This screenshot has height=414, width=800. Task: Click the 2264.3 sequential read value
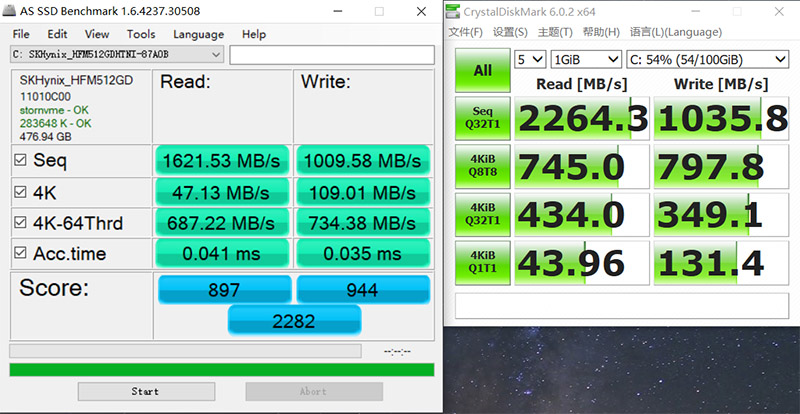[x=582, y=118]
